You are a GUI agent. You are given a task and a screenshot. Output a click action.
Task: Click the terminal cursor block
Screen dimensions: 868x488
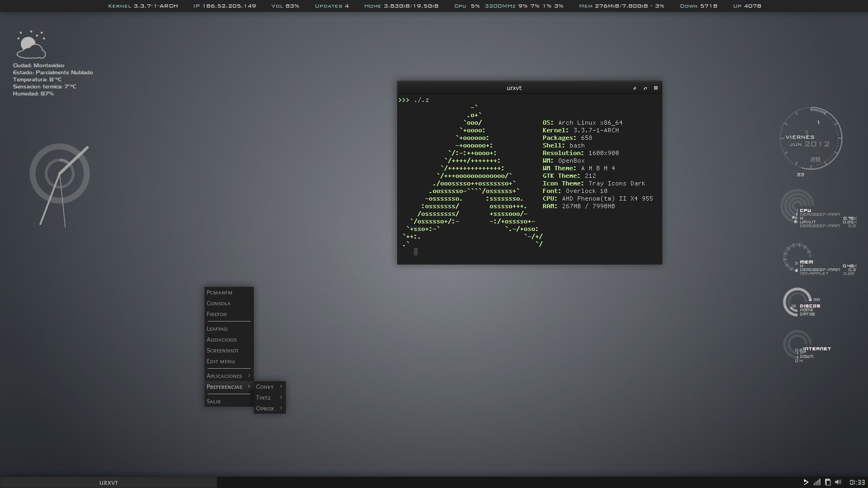pyautogui.click(x=416, y=252)
